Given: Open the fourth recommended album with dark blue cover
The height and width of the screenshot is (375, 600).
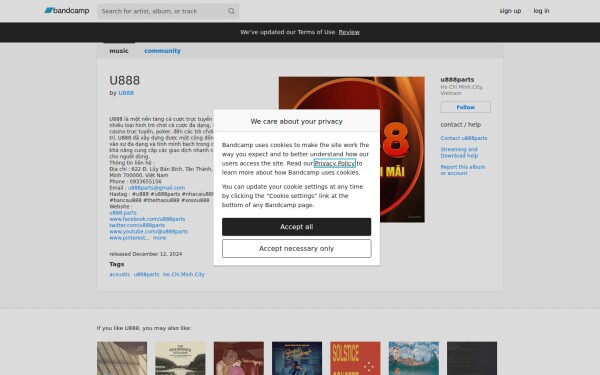Looking at the screenshot, I should (x=297, y=358).
